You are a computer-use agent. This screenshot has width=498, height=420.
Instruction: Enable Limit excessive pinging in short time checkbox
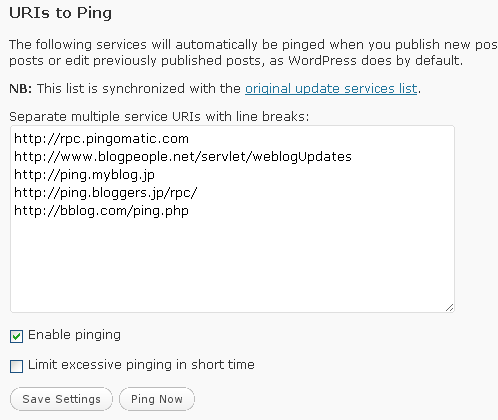16,366
